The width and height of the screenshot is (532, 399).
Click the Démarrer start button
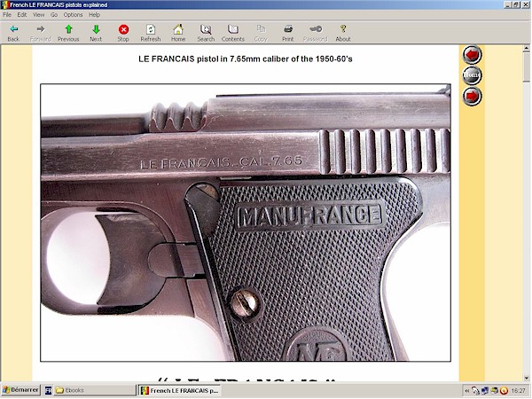tap(20, 390)
